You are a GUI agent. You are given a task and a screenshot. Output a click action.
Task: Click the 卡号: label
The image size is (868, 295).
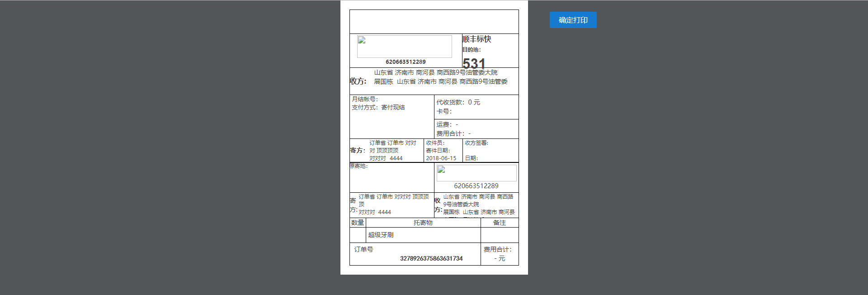click(x=444, y=112)
